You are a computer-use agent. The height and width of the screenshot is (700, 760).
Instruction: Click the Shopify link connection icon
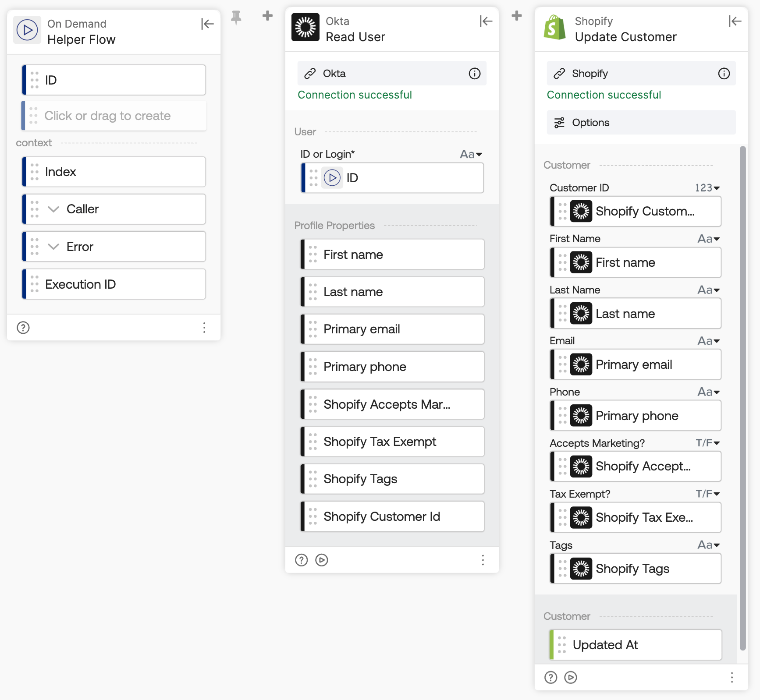(559, 74)
